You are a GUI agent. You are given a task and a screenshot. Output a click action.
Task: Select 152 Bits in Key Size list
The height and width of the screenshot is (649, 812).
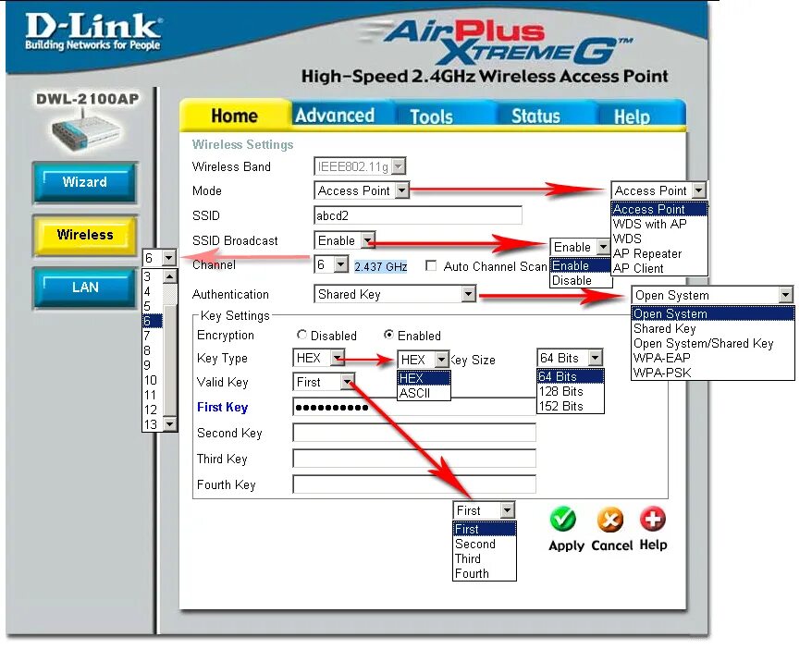571,406
